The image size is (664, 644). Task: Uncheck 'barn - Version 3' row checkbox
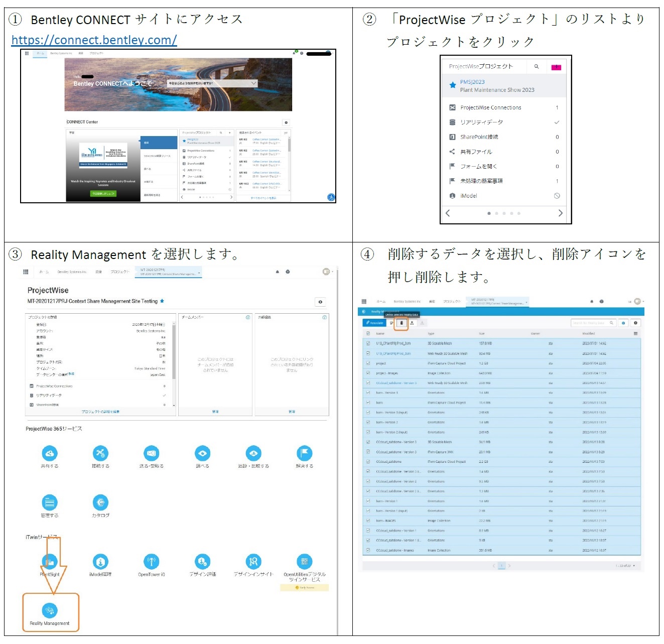click(368, 393)
